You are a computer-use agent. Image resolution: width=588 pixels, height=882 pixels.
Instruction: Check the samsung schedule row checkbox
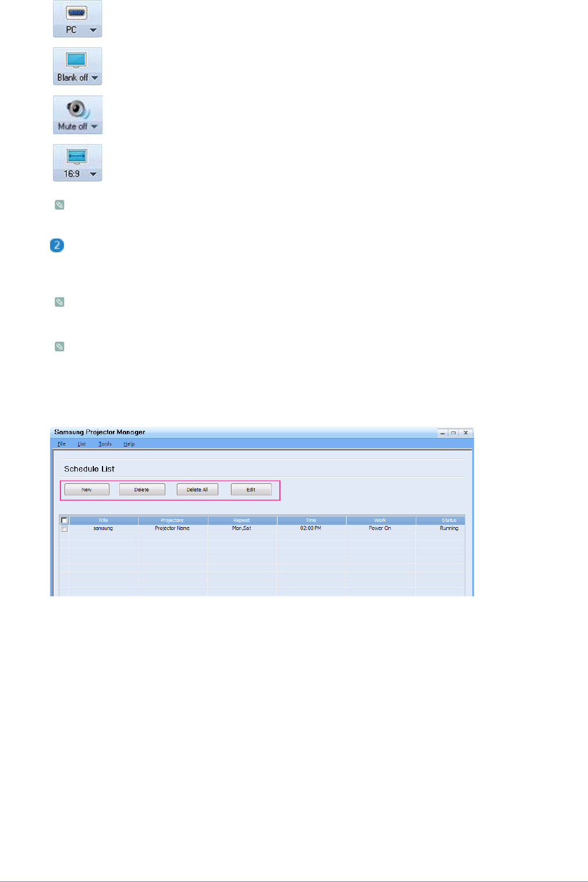65,528
